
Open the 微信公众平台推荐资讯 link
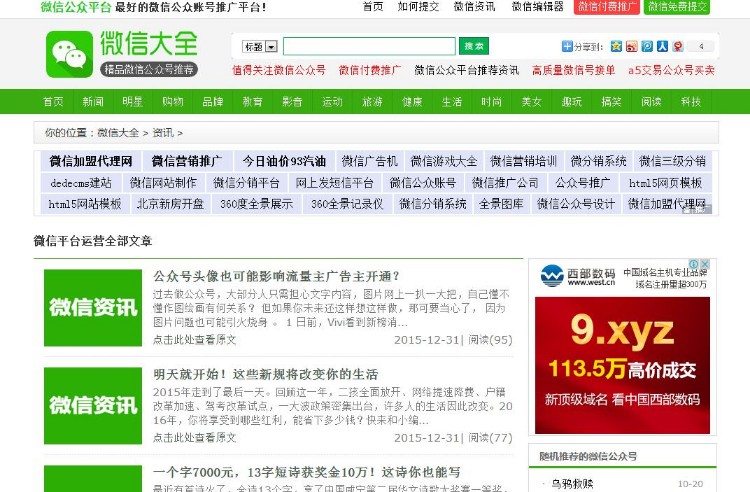pyautogui.click(x=466, y=70)
